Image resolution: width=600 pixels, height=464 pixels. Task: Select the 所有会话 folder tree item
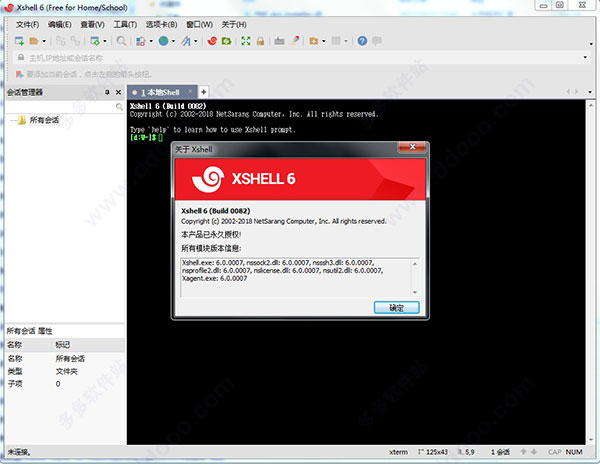click(x=44, y=120)
